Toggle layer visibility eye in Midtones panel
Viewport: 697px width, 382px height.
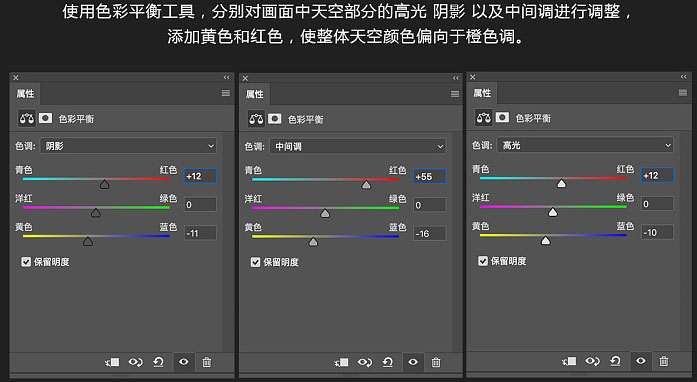coord(413,362)
